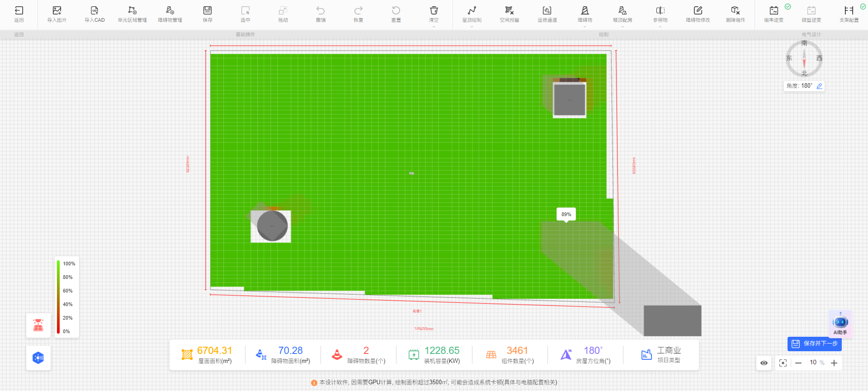Click the traffic cone obstacle count icon
This screenshot has width=868, height=391.
click(x=337, y=355)
